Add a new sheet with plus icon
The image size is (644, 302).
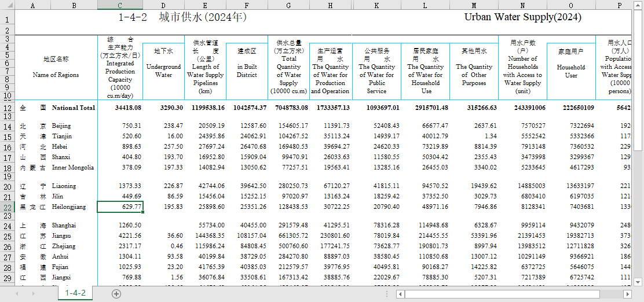tap(116, 293)
